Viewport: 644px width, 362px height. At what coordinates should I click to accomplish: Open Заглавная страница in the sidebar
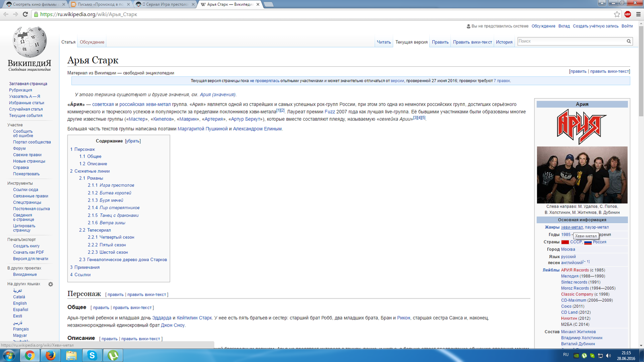click(28, 84)
